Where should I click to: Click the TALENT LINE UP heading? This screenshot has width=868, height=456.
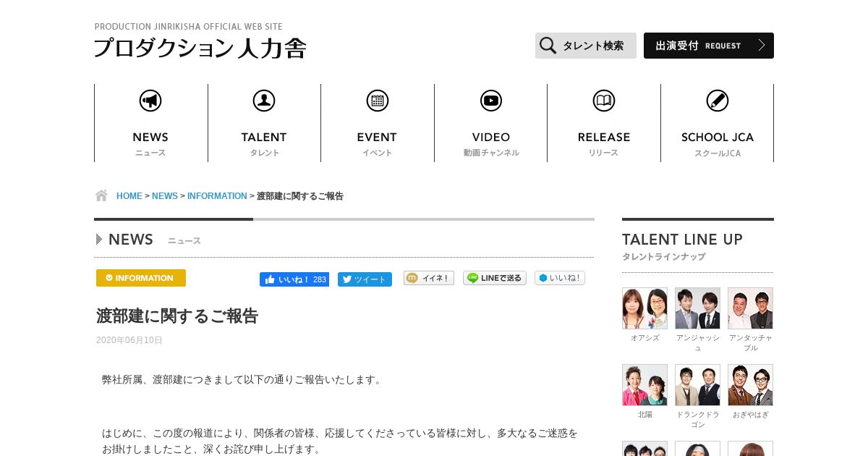pyautogui.click(x=682, y=240)
